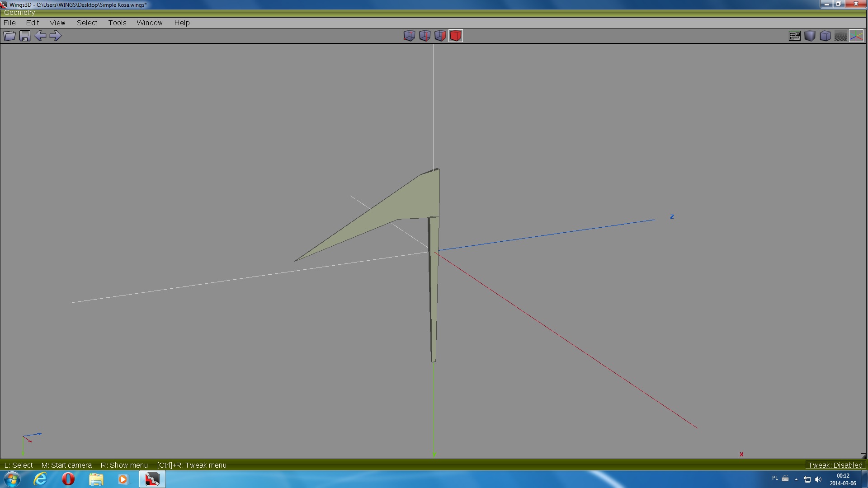Toggle orthographic/perspective view cube icon
The image size is (868, 488).
825,36
